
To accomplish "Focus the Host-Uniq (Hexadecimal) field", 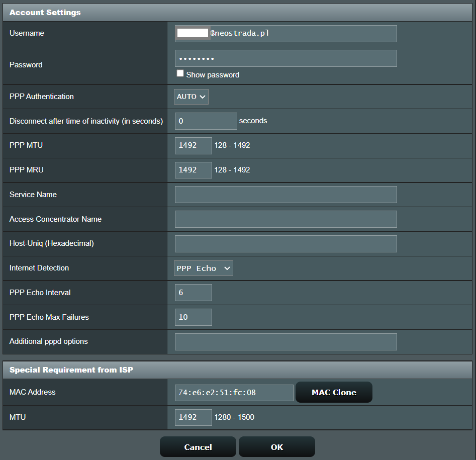I will click(285, 244).
